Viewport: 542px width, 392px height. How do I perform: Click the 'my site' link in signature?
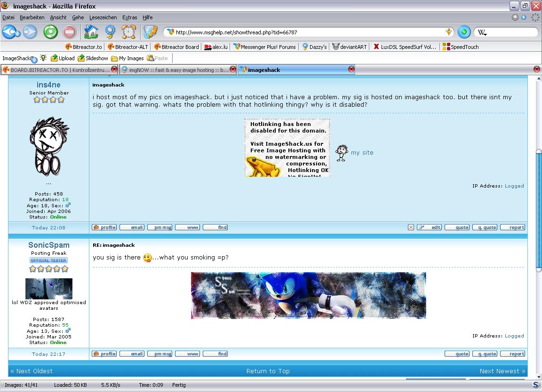tap(362, 152)
